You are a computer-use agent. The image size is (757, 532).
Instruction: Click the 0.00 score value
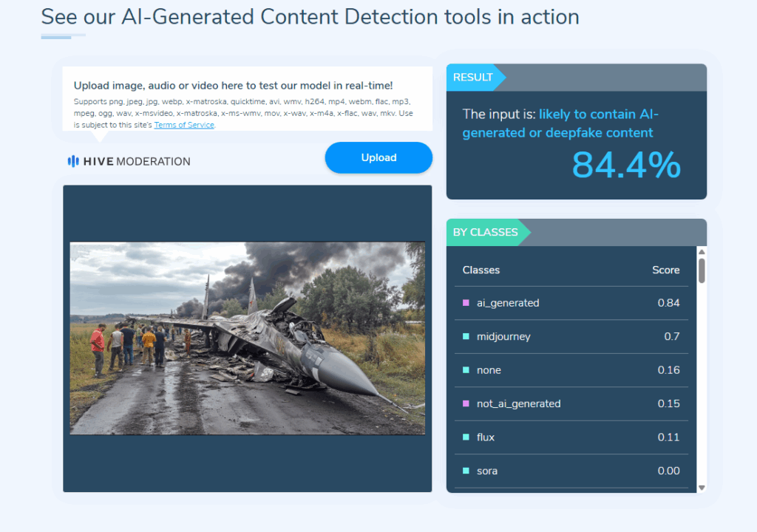[668, 471]
